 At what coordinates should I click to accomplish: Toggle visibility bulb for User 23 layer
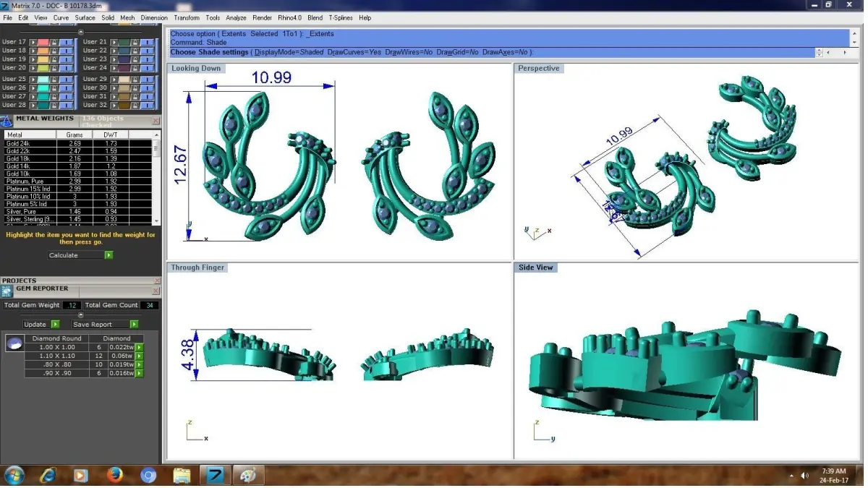147,59
